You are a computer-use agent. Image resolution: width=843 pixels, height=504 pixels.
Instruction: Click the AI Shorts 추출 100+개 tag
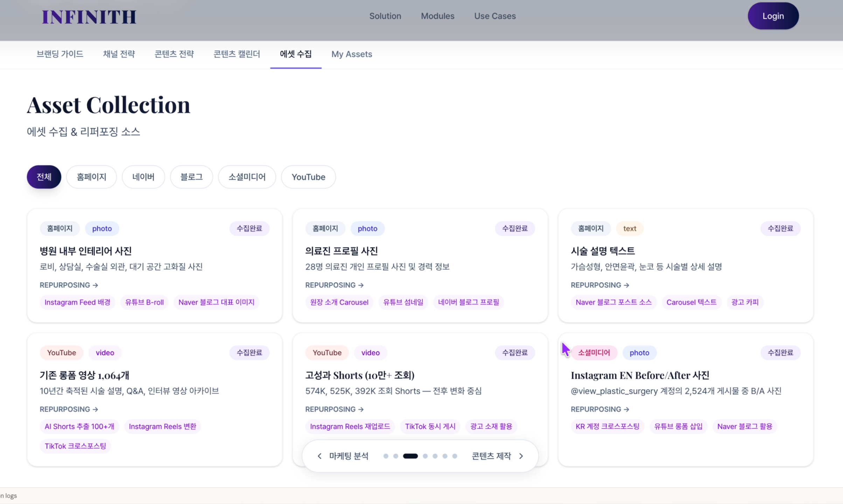(79, 426)
